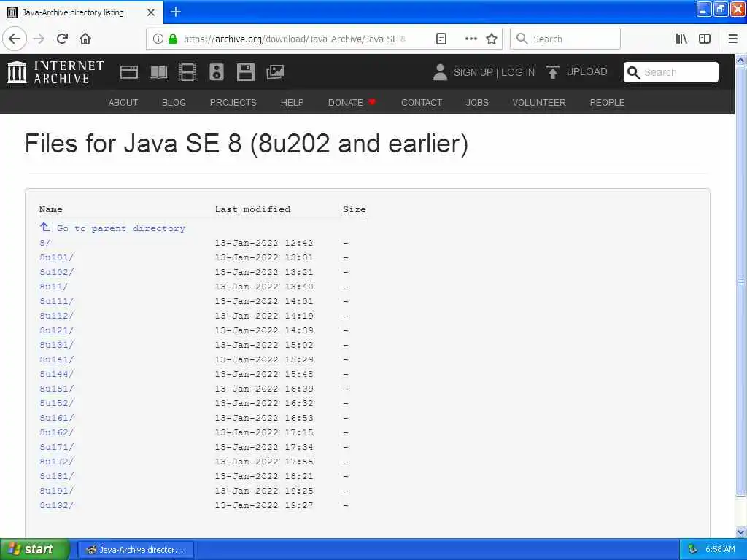Open the 8u152/ directory
The image size is (747, 560).
pyautogui.click(x=57, y=403)
